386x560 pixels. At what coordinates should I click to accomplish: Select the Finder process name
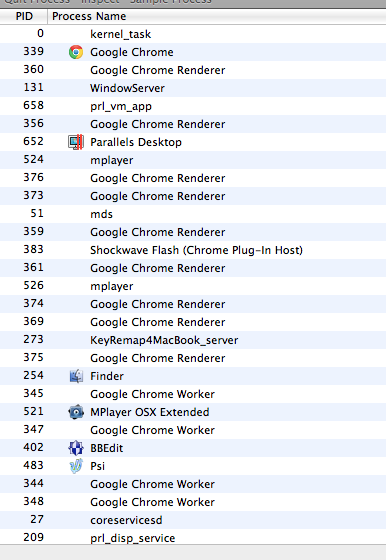[x=107, y=376]
